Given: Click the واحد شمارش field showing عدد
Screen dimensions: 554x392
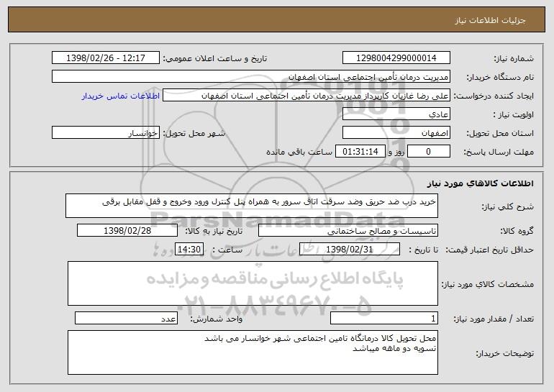Looking at the screenshot, I should tap(126, 318).
